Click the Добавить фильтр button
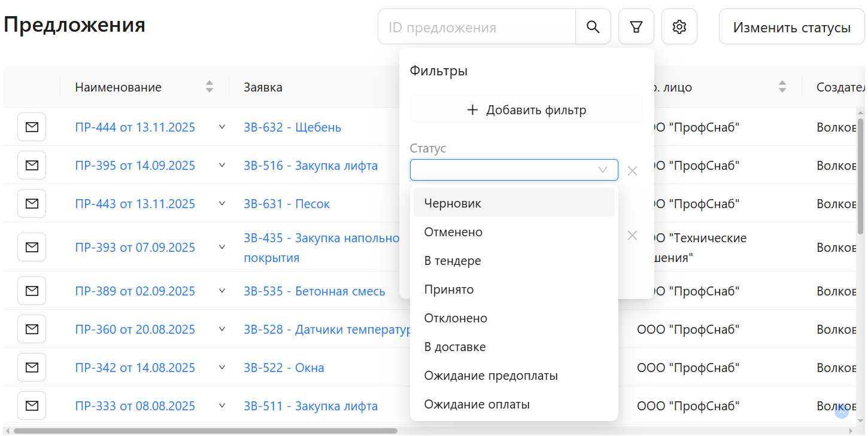This screenshot has height=436, width=868. click(x=526, y=109)
